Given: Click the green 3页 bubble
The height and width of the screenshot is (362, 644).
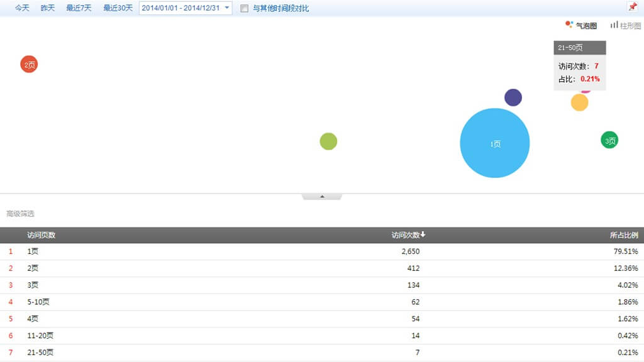Looking at the screenshot, I should click(x=609, y=140).
